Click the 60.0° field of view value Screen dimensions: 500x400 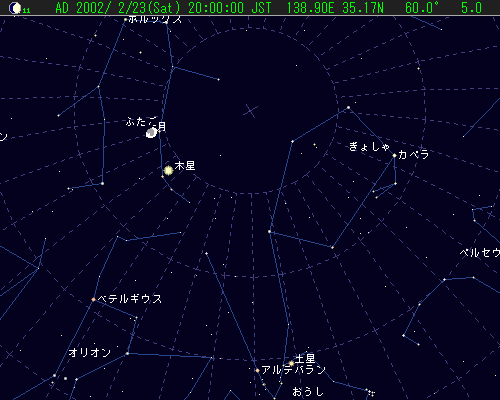tap(422, 8)
